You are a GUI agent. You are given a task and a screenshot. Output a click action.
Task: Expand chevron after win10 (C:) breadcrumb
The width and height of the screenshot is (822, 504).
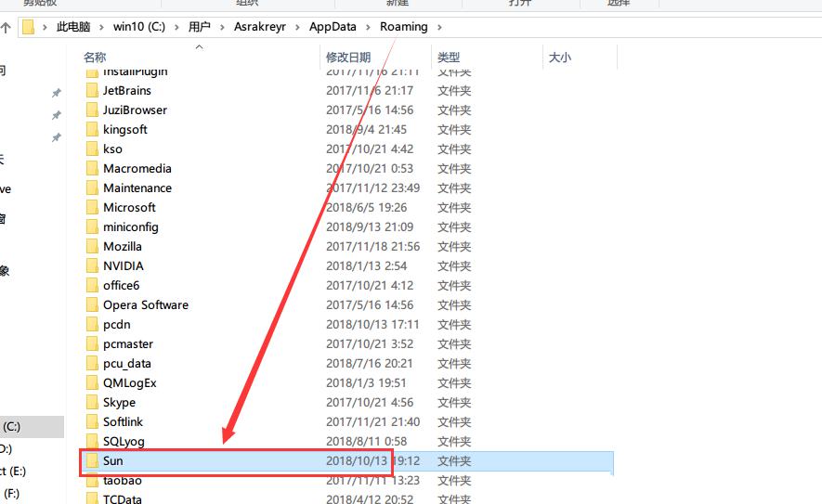pos(176,27)
